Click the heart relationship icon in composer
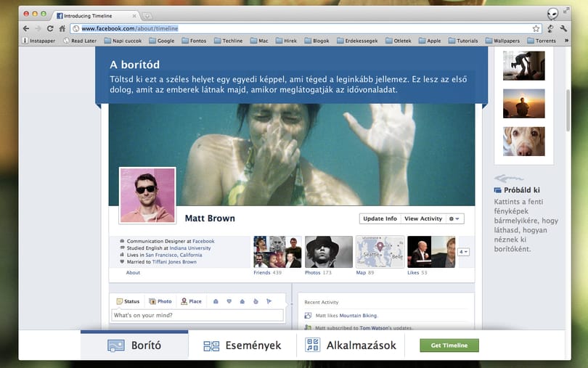This screenshot has width=588, height=368. pyautogui.click(x=229, y=301)
